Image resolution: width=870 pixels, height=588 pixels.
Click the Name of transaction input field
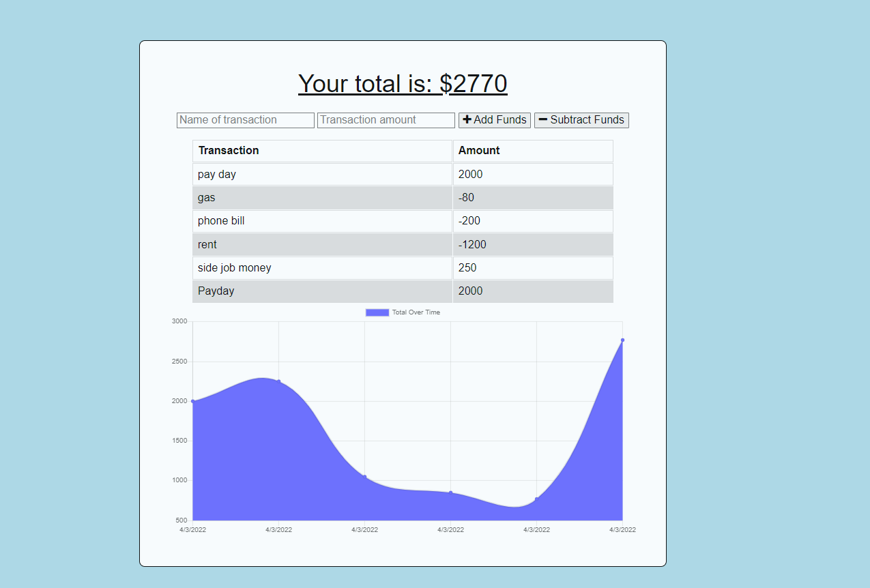tap(245, 119)
